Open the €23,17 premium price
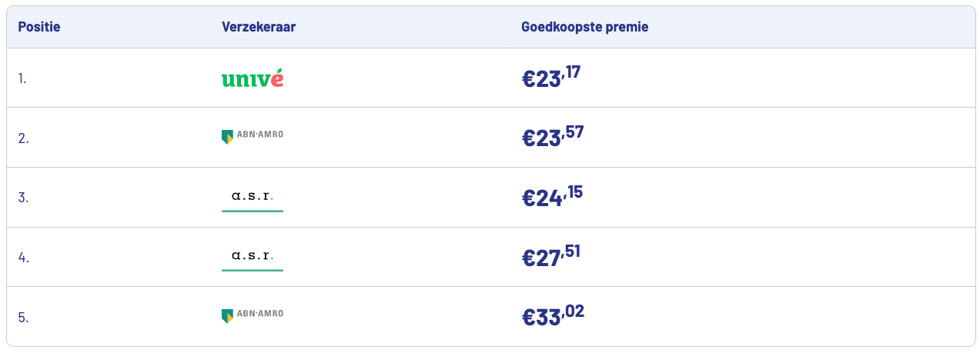980x353 pixels. point(551,78)
